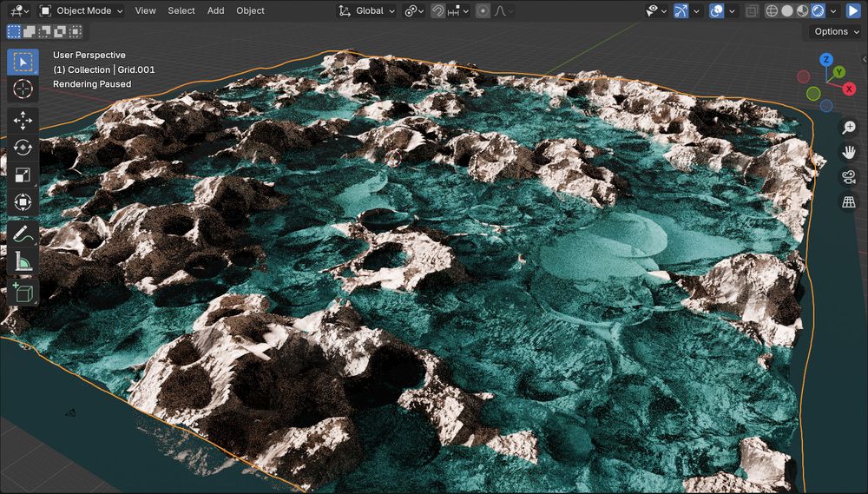Image resolution: width=868 pixels, height=494 pixels.
Task: Open the Options dropdown
Action: click(837, 31)
